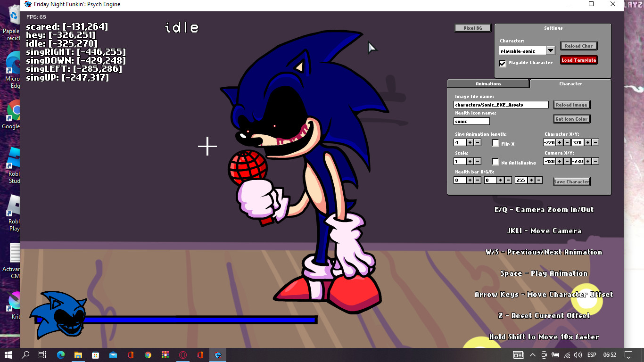
Task: Select the Psych Engine taskbar icon
Action: [x=218, y=355]
